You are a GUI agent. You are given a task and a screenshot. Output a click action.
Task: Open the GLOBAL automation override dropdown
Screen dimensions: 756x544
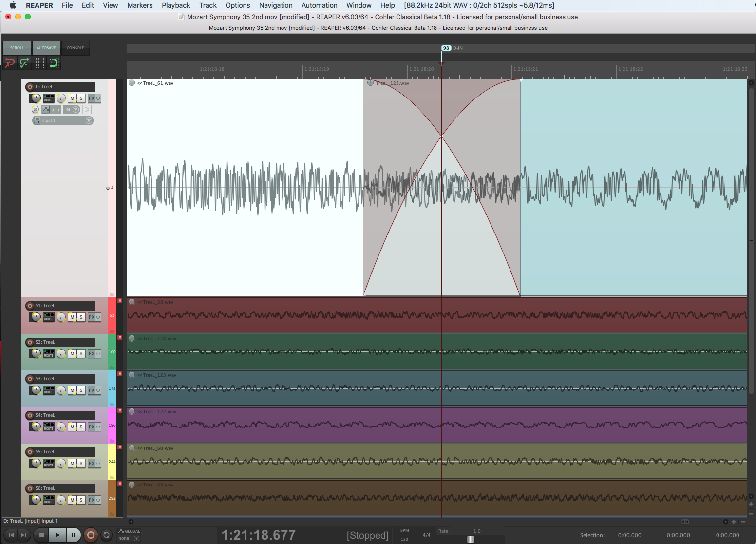[130, 535]
